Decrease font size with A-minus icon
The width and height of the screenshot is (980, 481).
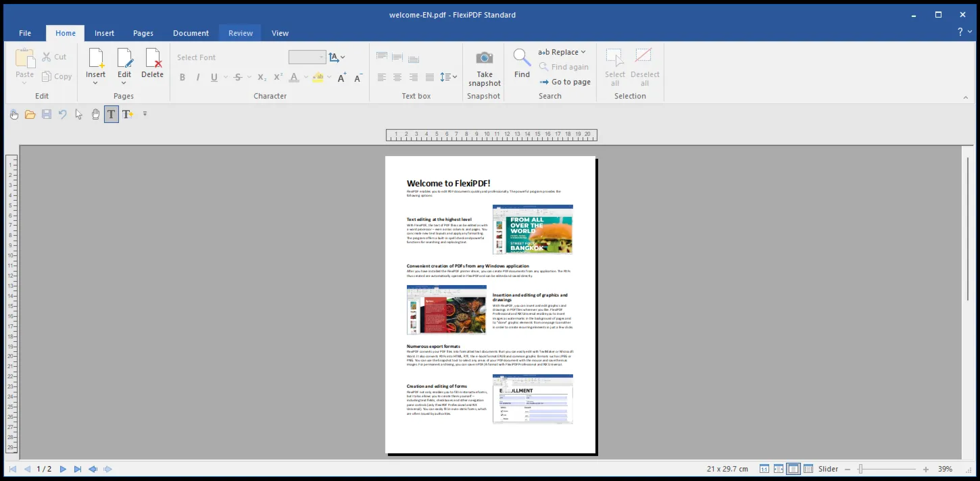point(358,78)
